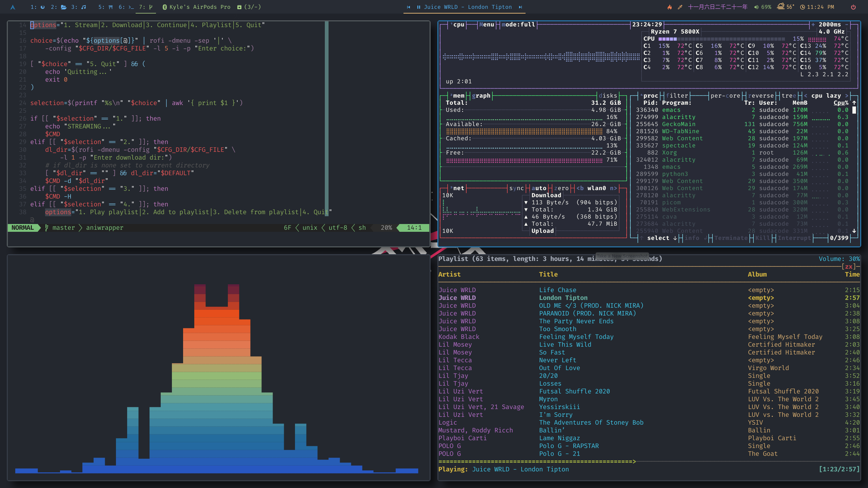868x488 pixels.
Task: Click the color picker eyedropper icon
Action: [680, 7]
